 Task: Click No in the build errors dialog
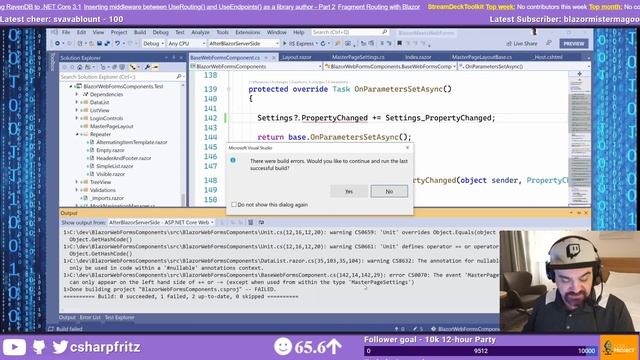pyautogui.click(x=389, y=191)
